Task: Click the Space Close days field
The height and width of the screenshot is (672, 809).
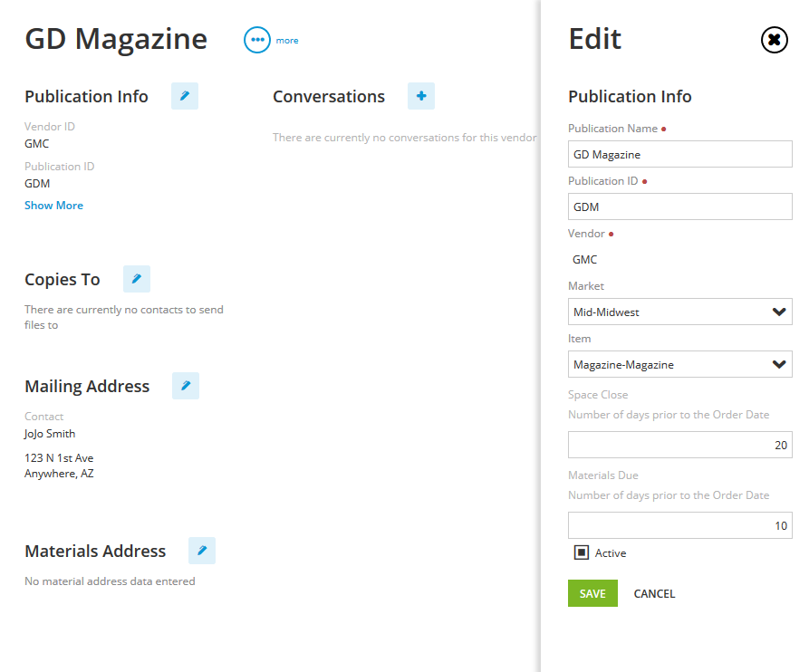Action: 680,445
